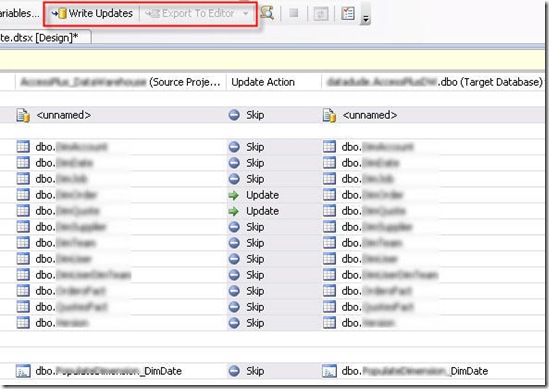Image resolution: width=549 pixels, height=389 pixels.
Task: Click the target dbo.QuotesFact table icon
Action: [329, 307]
